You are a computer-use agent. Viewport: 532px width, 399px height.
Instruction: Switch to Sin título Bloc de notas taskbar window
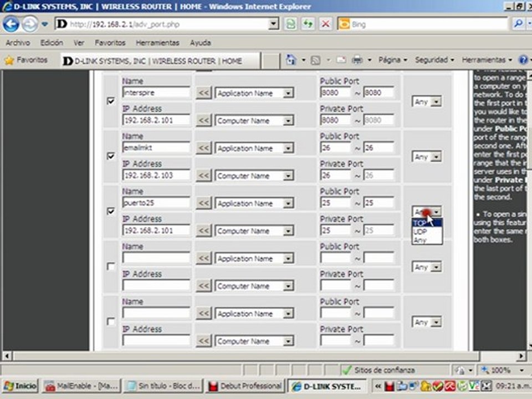point(163,386)
